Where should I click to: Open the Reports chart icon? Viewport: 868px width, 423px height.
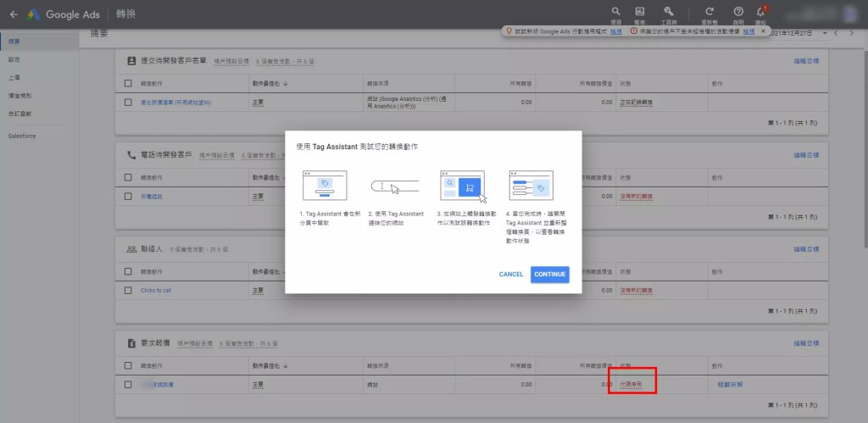point(640,13)
